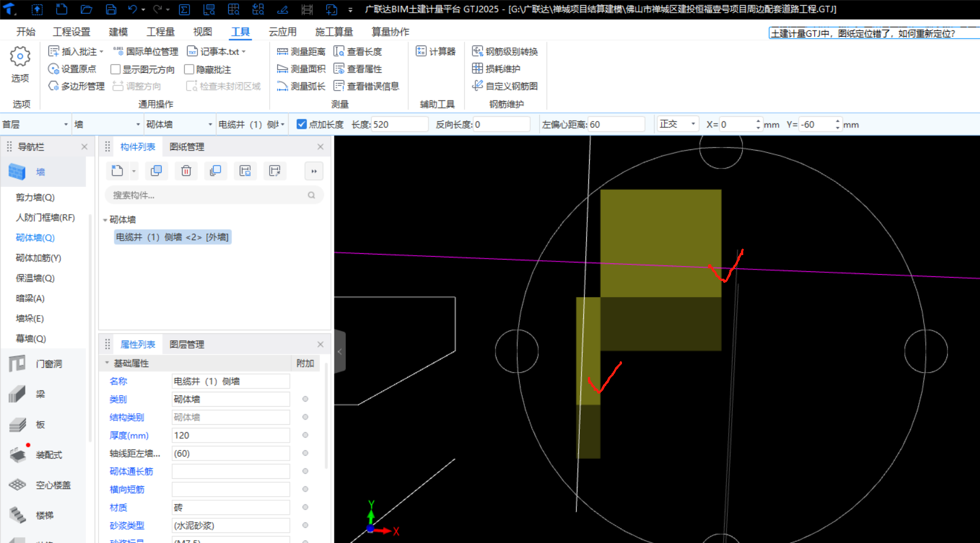Toggle 显示图元方向 checkbox
This screenshot has width=980, height=543.
115,69
